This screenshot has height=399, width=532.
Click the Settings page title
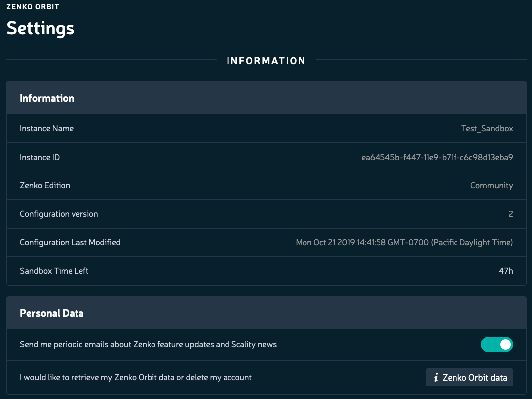40,28
